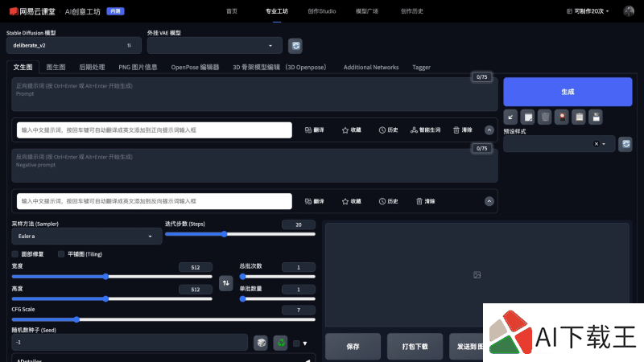Open the Tagger tab

421,68
